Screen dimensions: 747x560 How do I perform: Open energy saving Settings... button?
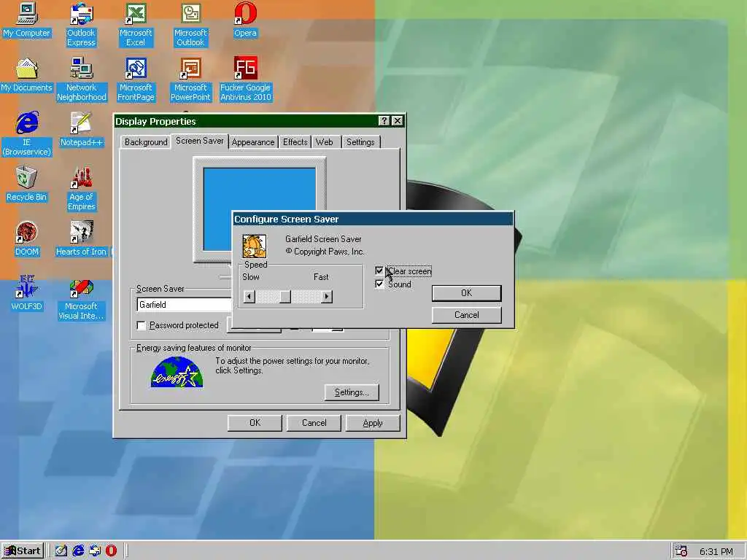tap(352, 392)
